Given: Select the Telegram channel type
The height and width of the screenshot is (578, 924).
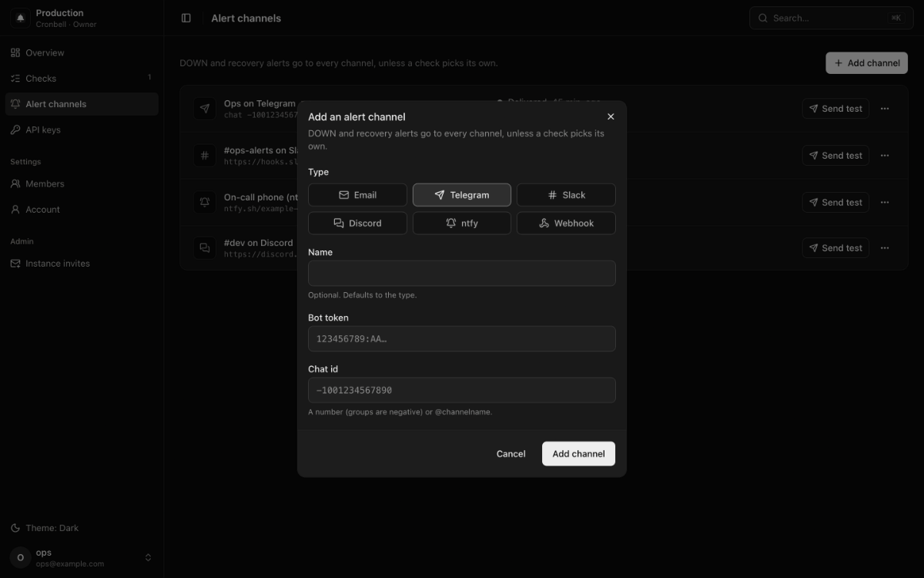Looking at the screenshot, I should point(462,195).
